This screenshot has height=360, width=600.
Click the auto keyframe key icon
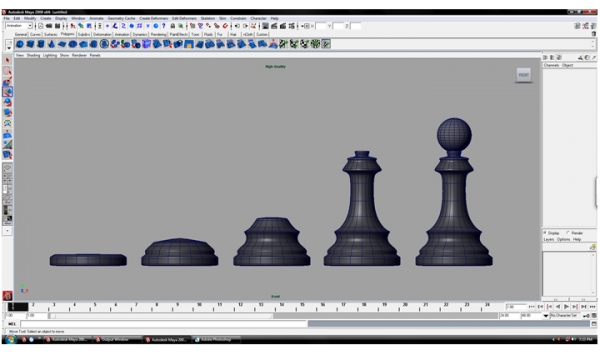[586, 316]
